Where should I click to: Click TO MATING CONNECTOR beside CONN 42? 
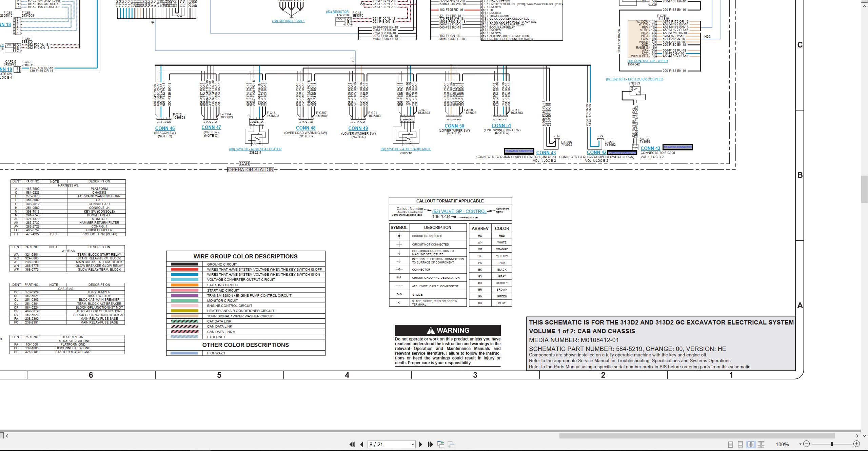pos(622,153)
